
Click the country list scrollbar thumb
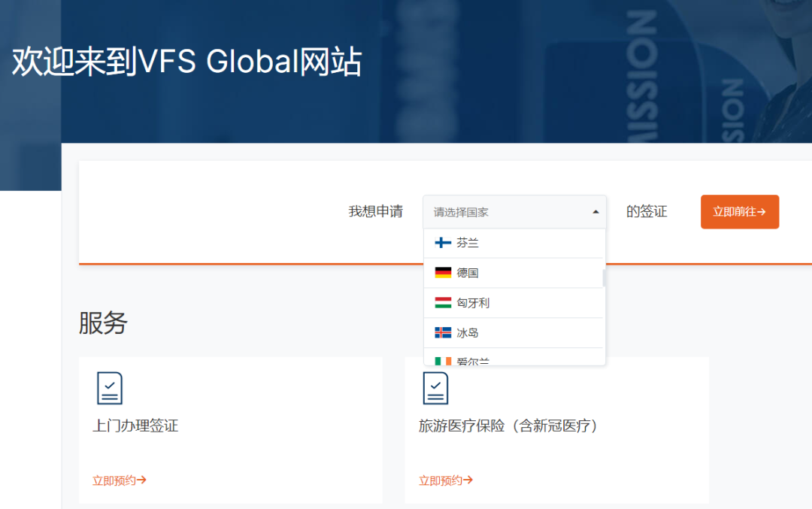click(x=603, y=278)
